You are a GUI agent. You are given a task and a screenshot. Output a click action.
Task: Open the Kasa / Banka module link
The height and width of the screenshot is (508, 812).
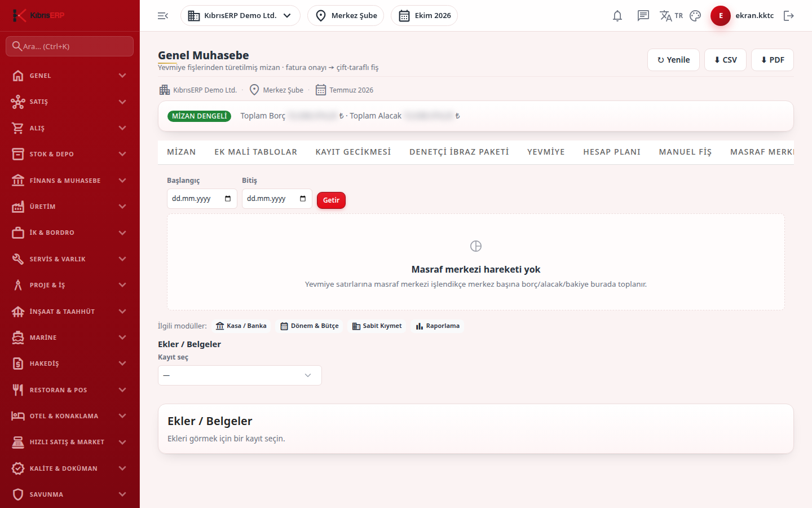[x=241, y=326]
